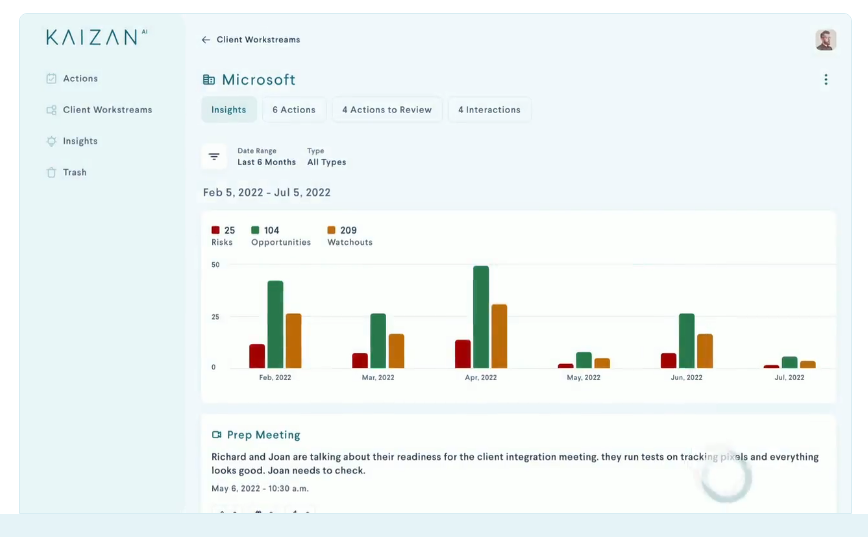Click the Actions checklist icon in sidebar

tap(51, 79)
